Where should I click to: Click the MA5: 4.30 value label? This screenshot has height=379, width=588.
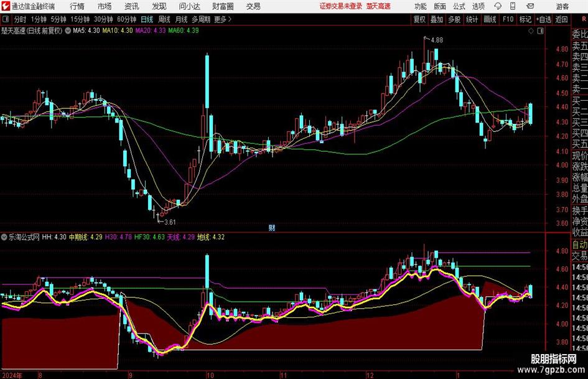click(86, 30)
